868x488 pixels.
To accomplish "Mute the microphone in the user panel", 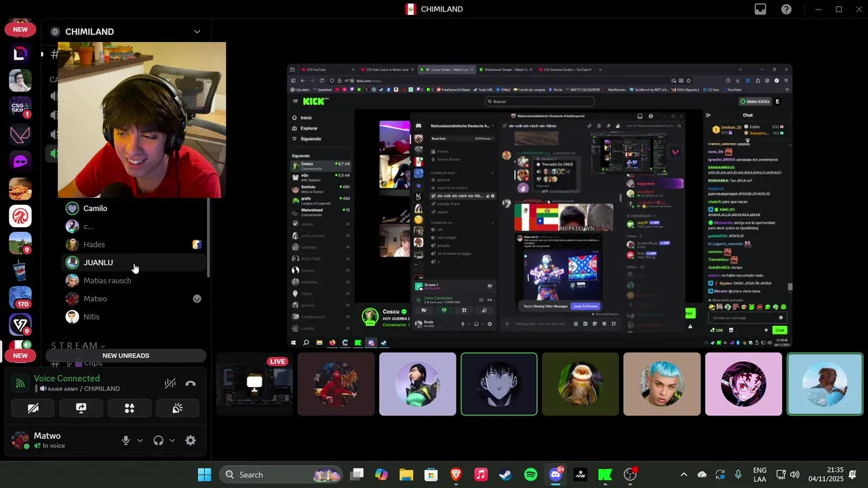I will pos(125,441).
